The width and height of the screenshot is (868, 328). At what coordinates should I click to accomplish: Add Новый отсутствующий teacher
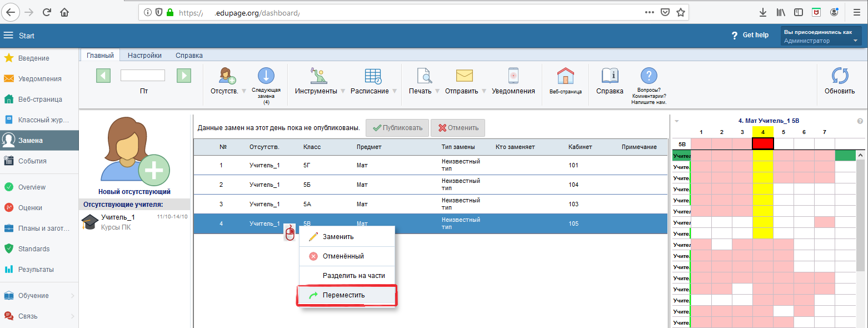click(x=134, y=156)
